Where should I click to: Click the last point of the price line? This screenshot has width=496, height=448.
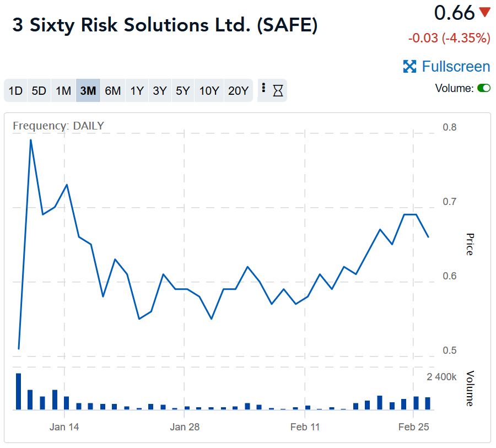click(x=428, y=236)
